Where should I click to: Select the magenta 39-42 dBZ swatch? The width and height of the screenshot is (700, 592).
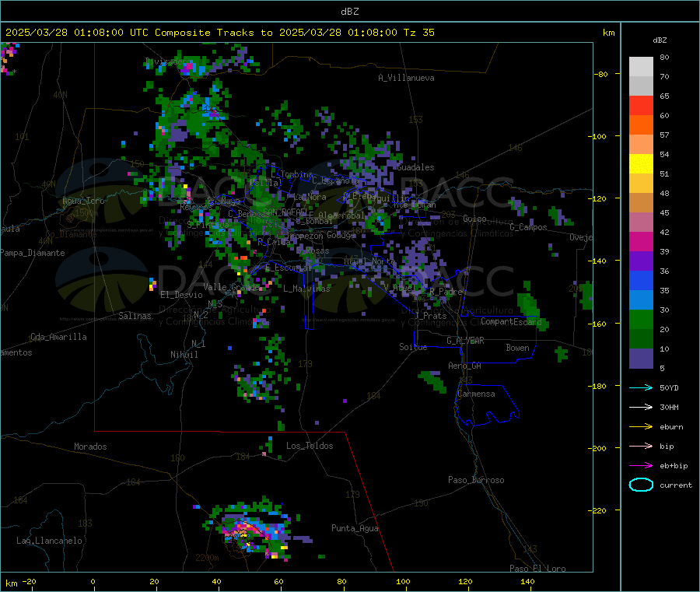pos(641,241)
